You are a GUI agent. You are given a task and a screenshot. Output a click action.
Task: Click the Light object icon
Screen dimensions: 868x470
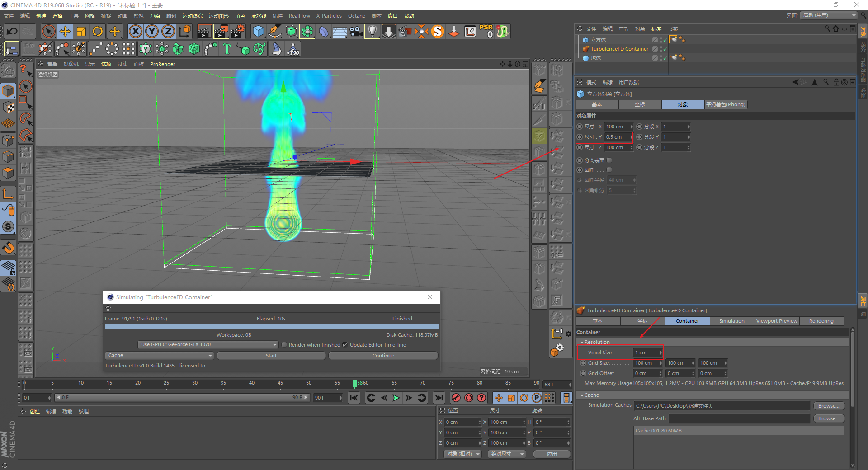pyautogui.click(x=372, y=31)
